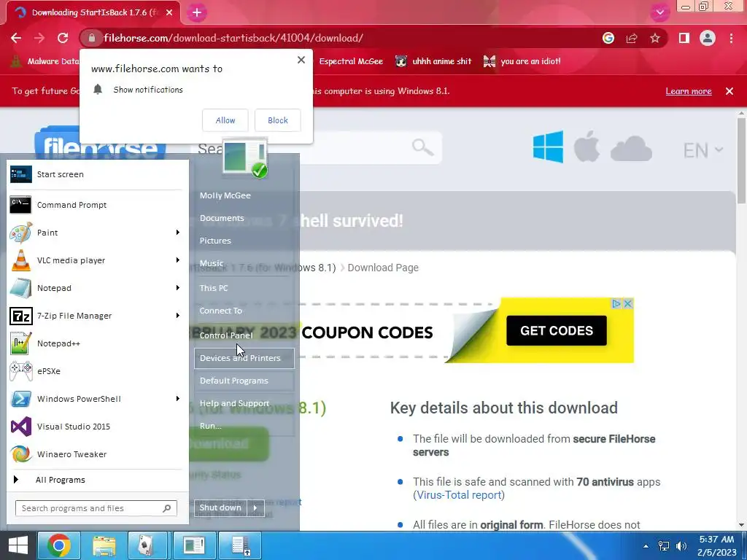Open Chrome three-dot menu
747x560 pixels.
(731, 38)
